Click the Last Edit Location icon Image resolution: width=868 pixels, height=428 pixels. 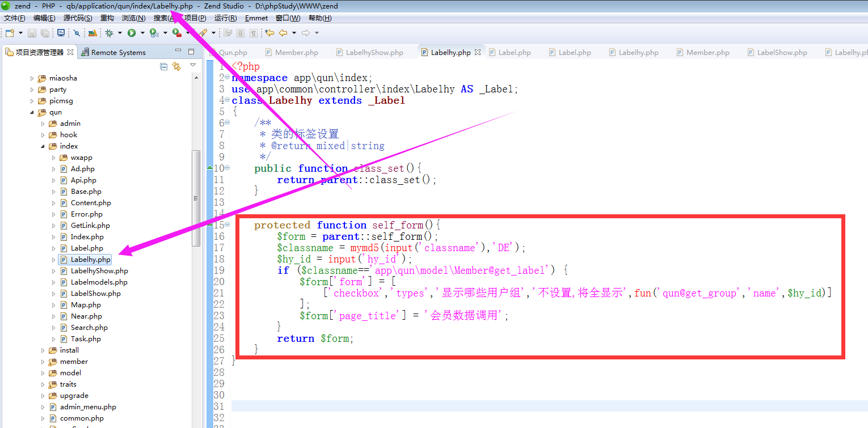(x=269, y=33)
